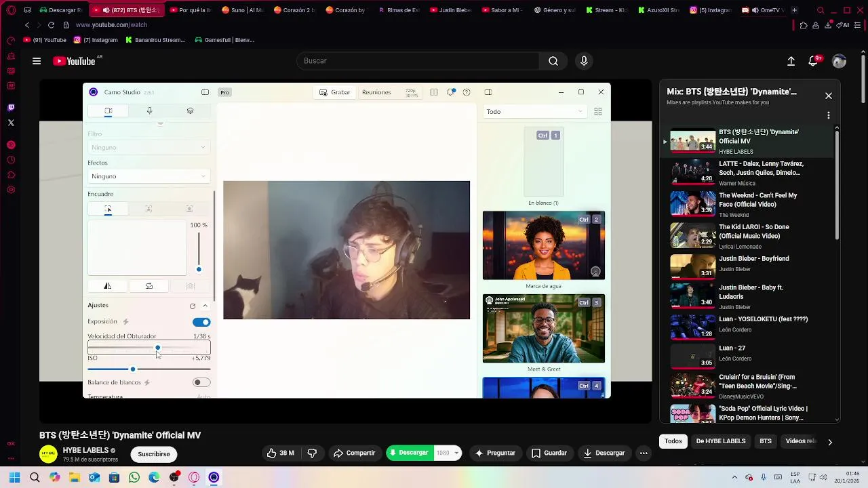Viewport: 868px width, 488px height.
Task: Click the Pro badge in Camo Studio
Action: (x=224, y=92)
